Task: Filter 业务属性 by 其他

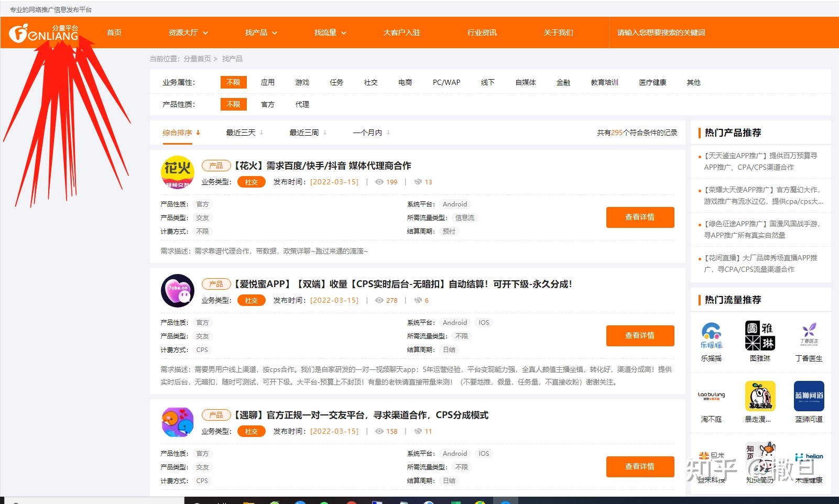Action: coord(694,82)
